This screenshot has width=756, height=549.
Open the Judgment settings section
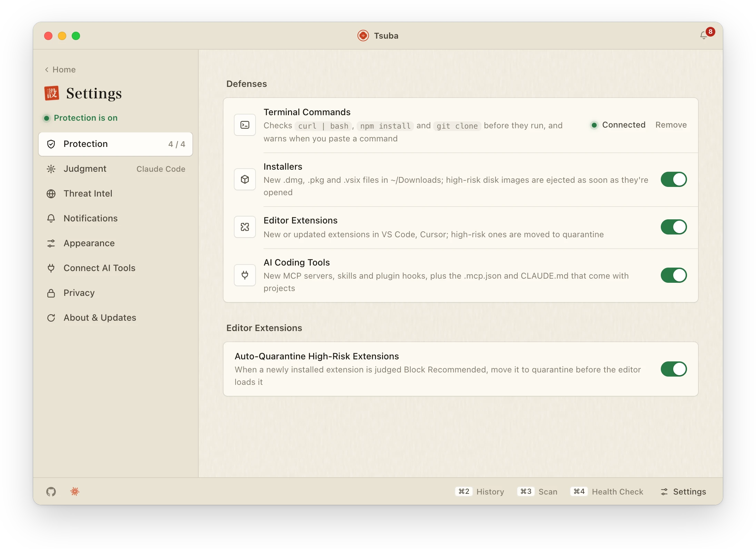point(116,169)
